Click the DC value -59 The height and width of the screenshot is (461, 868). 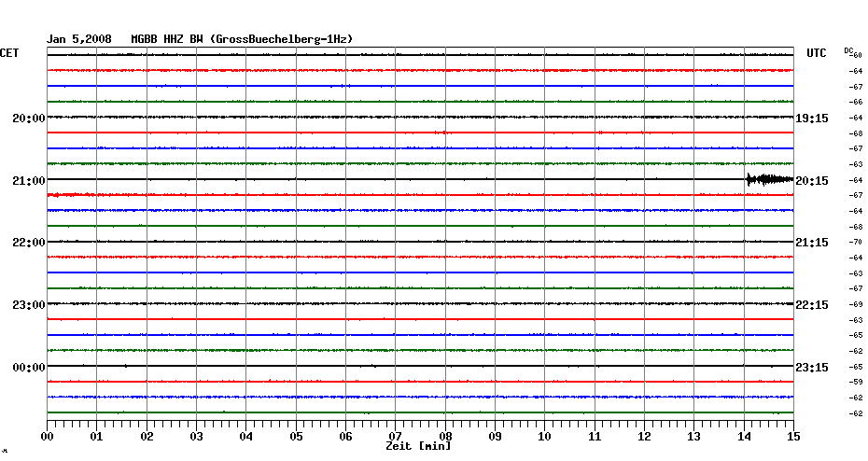856,383
